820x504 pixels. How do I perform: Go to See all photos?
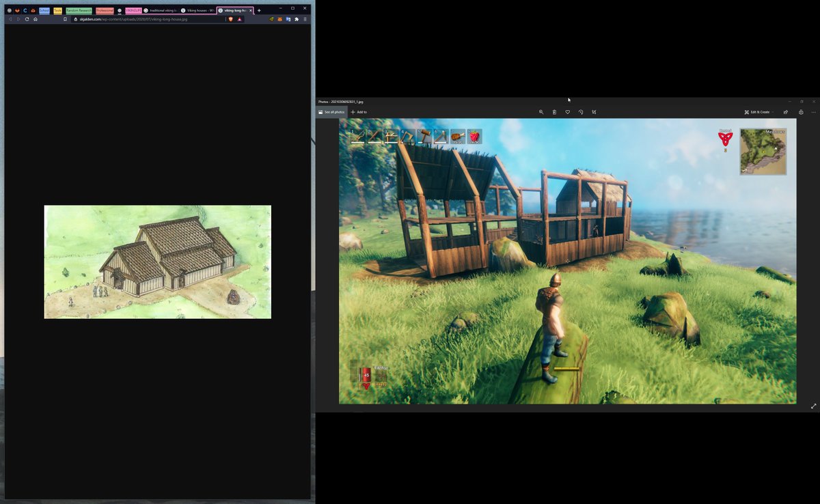[x=332, y=112]
